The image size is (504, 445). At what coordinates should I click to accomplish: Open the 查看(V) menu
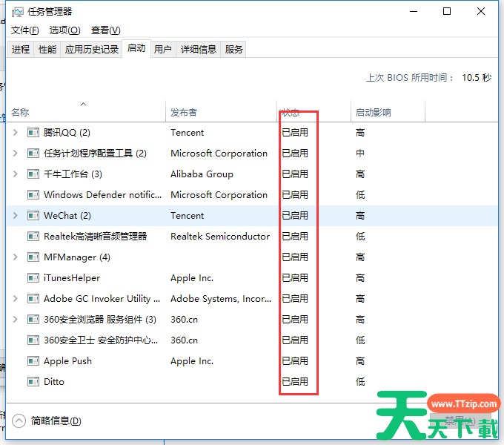[105, 30]
